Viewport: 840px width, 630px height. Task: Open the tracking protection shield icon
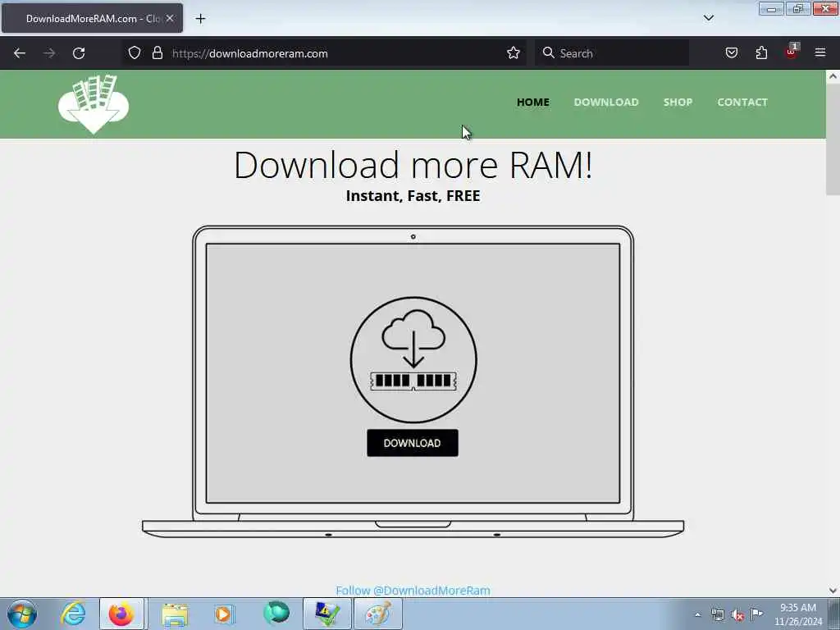(135, 52)
